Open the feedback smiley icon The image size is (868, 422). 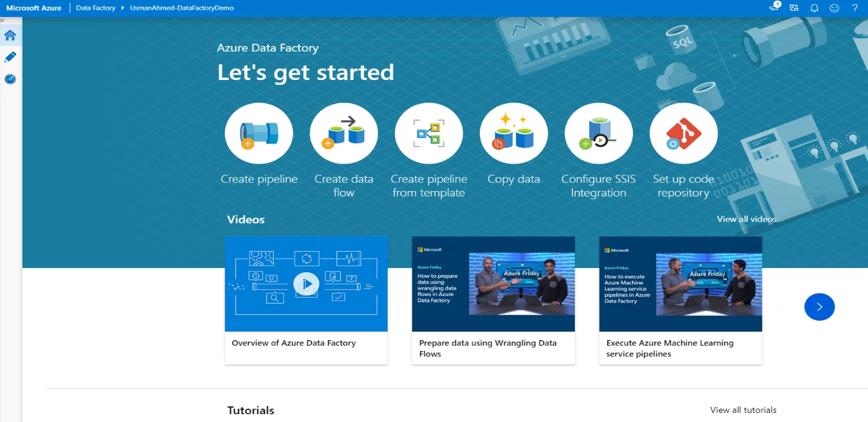coord(835,8)
